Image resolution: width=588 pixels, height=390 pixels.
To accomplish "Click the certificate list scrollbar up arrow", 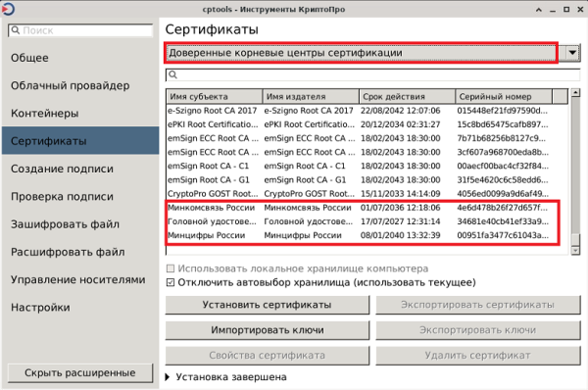I will (575, 92).
